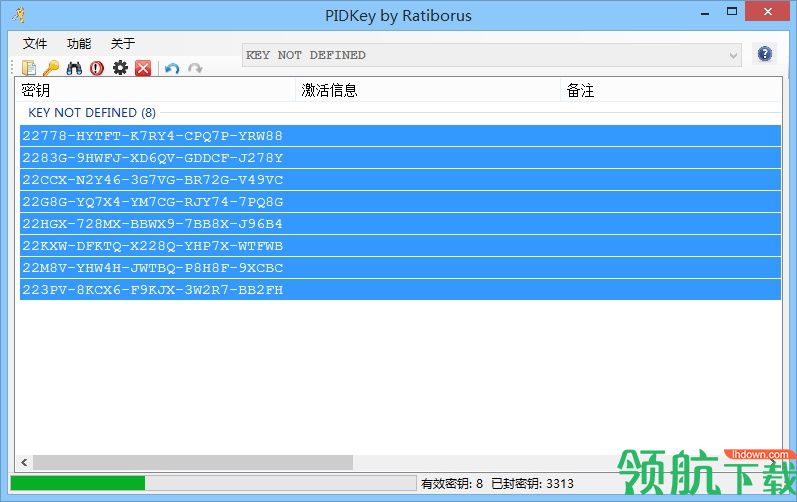Open the 关于 menu
The image size is (797, 502).
pos(123,44)
